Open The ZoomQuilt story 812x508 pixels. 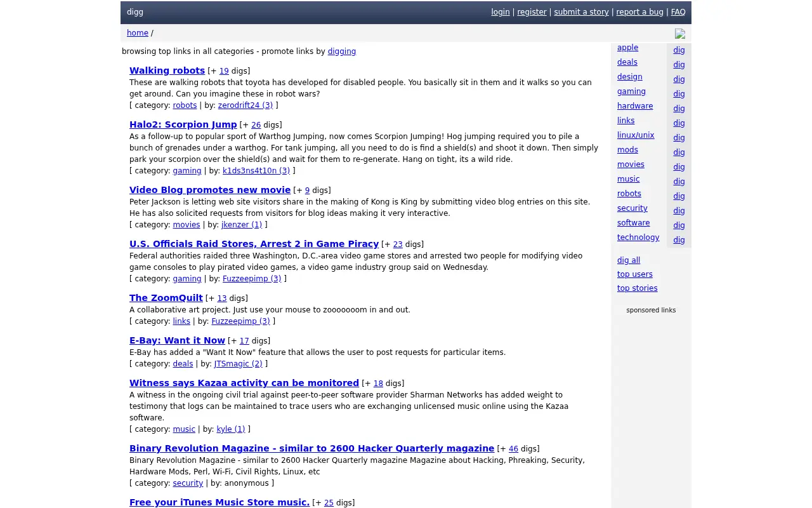pos(166,298)
